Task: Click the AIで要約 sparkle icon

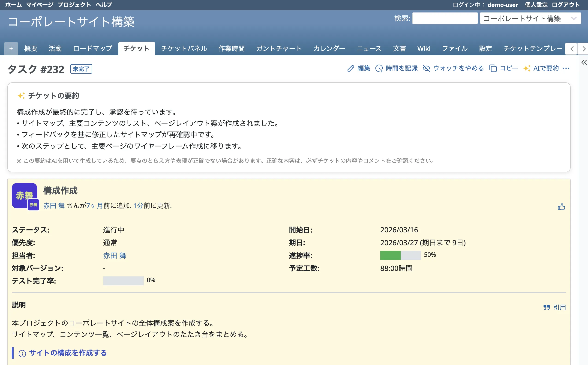Action: click(x=527, y=69)
